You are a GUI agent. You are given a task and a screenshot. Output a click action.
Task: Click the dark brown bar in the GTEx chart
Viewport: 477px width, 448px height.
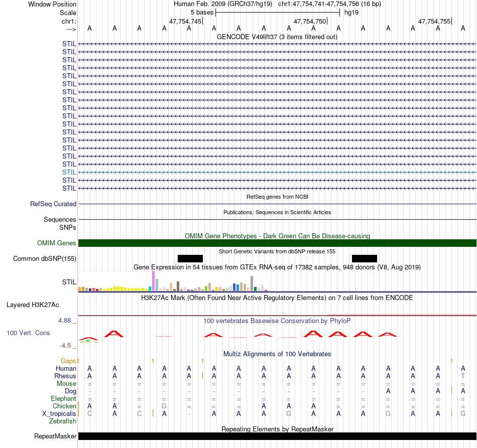(178, 286)
